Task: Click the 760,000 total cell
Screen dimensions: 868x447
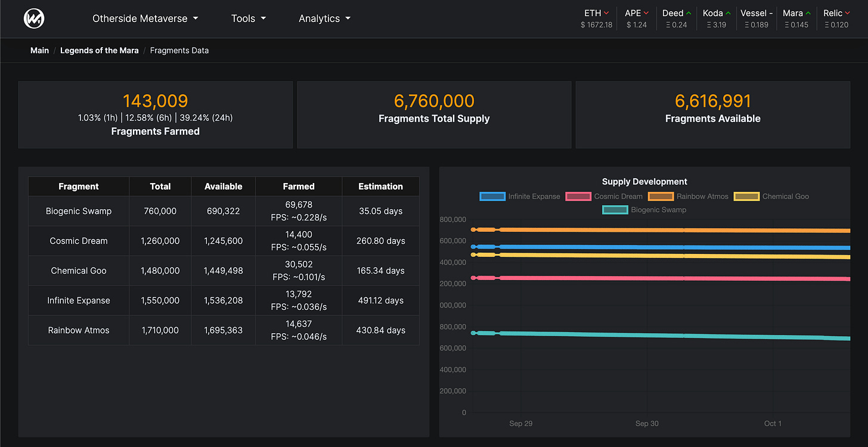Action: (160, 211)
